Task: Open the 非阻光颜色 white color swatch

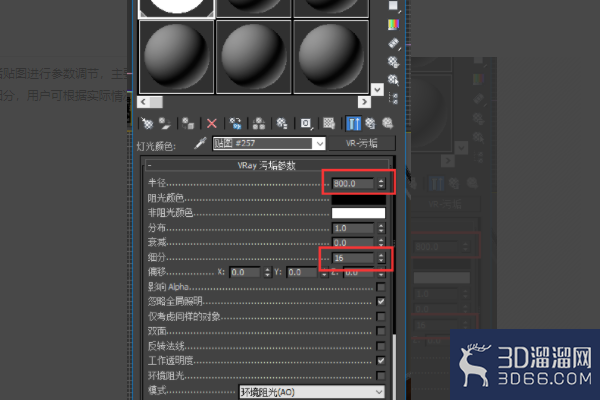Action: [x=359, y=213]
